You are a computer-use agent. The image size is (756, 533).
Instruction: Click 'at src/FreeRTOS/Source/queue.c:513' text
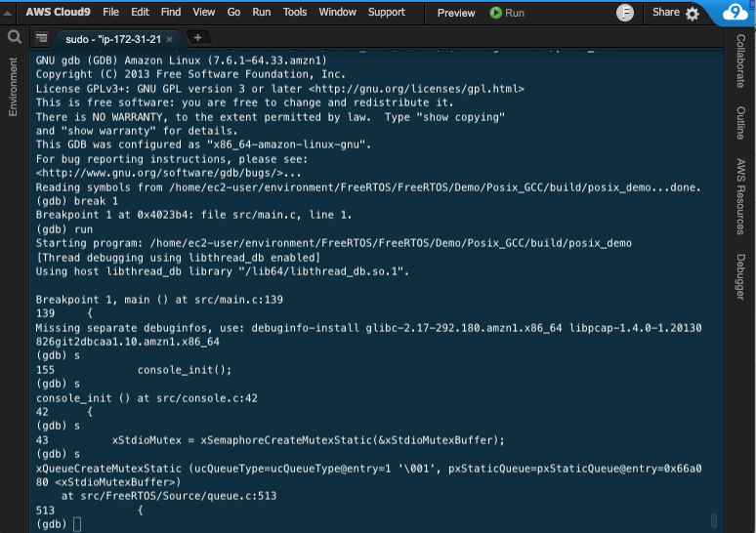(x=169, y=496)
